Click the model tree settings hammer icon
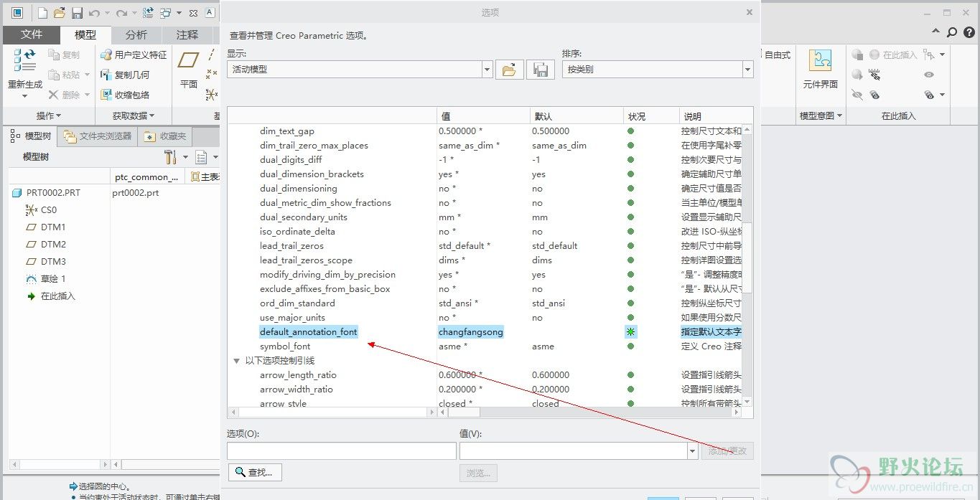 tap(170, 157)
